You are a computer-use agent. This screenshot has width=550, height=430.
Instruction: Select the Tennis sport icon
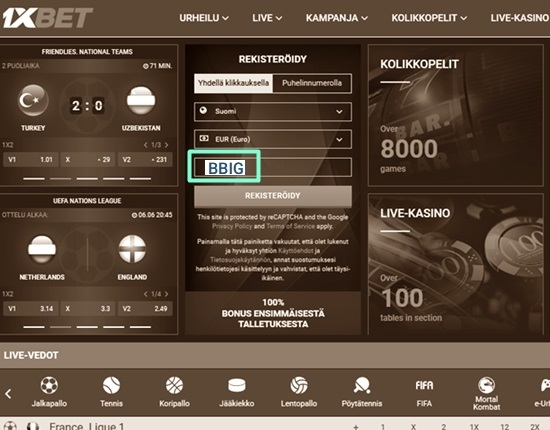pyautogui.click(x=111, y=385)
